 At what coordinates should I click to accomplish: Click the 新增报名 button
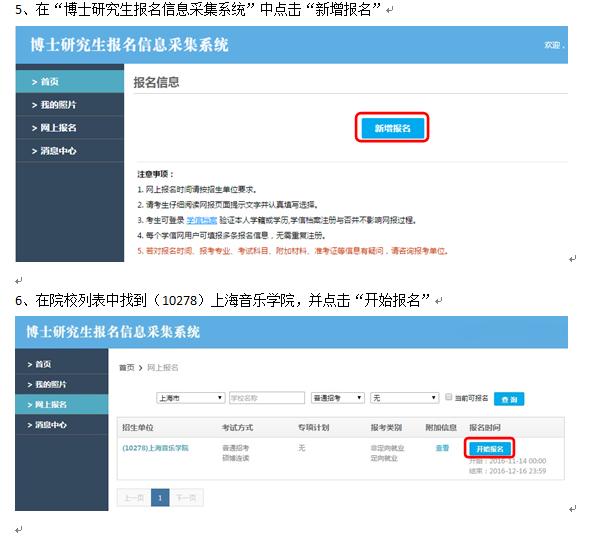click(x=392, y=128)
